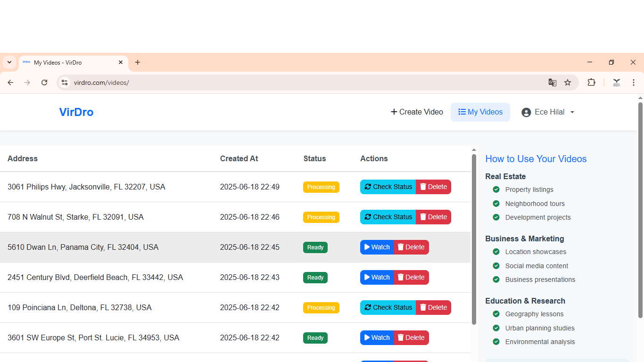This screenshot has height=362, width=644.
Task: Open the browser extensions puzzle icon
Action: coord(591,82)
